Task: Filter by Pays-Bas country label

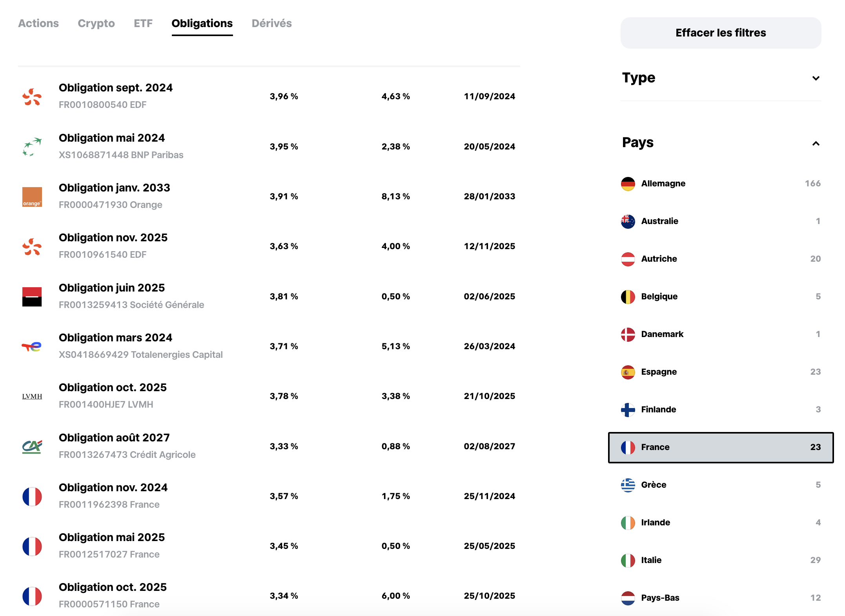Action: [660, 598]
